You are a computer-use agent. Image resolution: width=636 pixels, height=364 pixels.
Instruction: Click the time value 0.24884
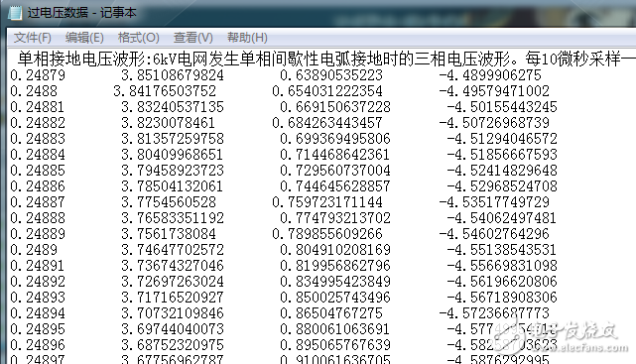(x=38, y=155)
